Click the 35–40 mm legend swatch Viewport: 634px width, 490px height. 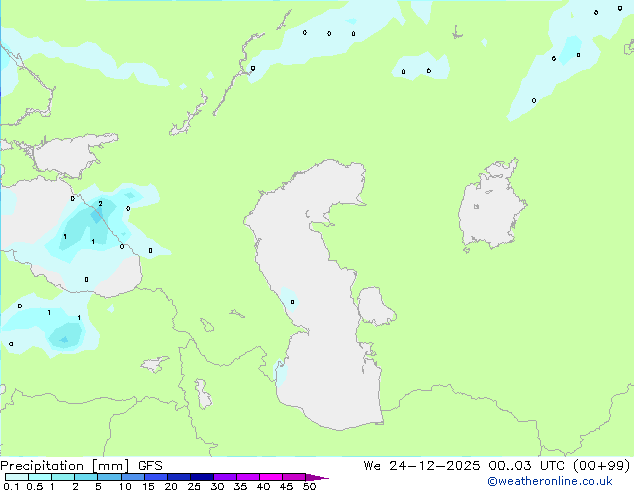[248, 477]
